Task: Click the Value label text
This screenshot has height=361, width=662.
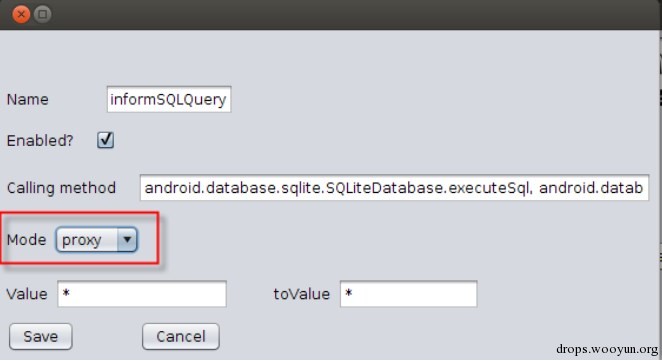Action: 27,294
